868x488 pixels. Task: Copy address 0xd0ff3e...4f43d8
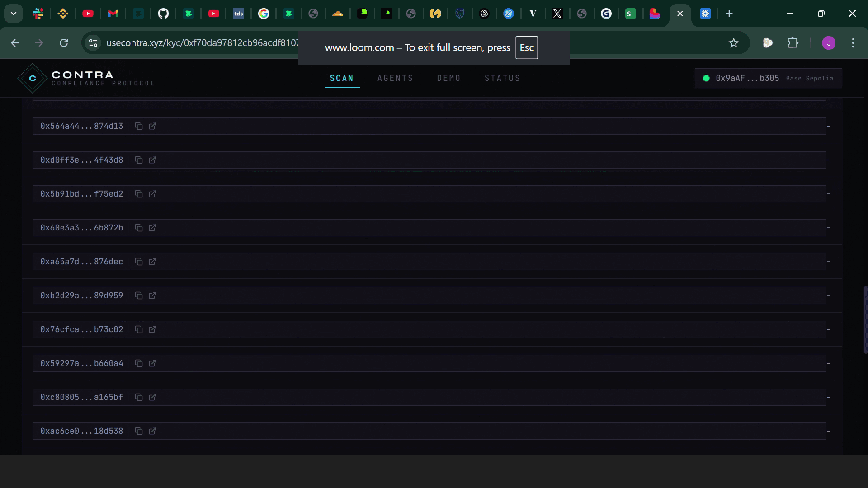click(139, 160)
